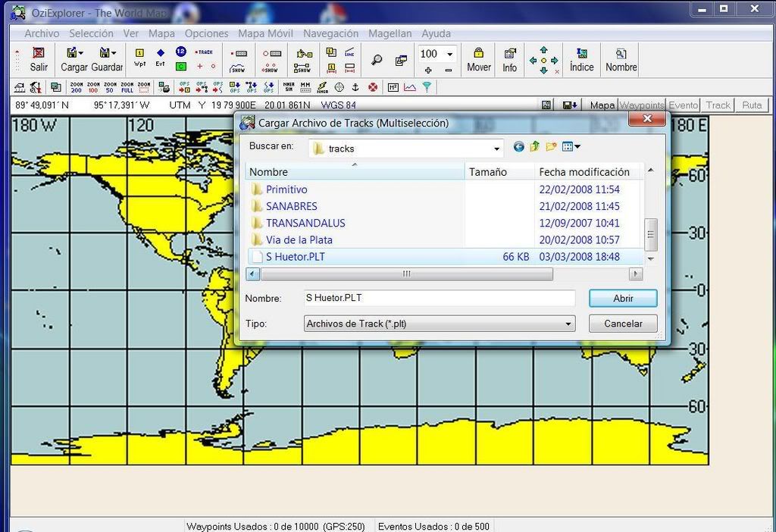Click the Cancelar button
The width and height of the screenshot is (776, 532).
[623, 324]
